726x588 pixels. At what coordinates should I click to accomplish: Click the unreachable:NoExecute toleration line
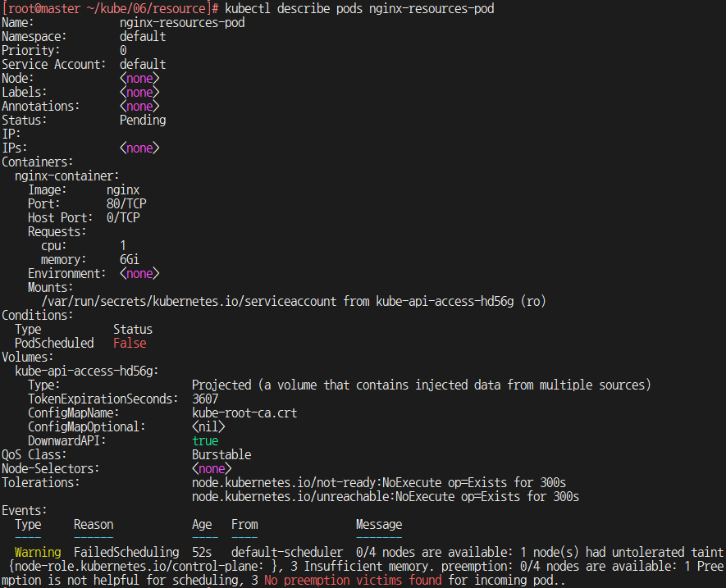point(386,496)
